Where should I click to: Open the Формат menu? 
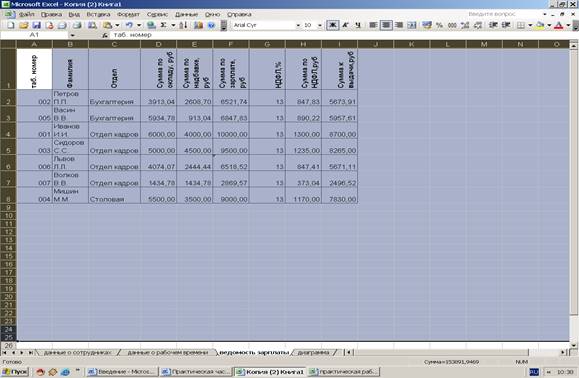128,14
